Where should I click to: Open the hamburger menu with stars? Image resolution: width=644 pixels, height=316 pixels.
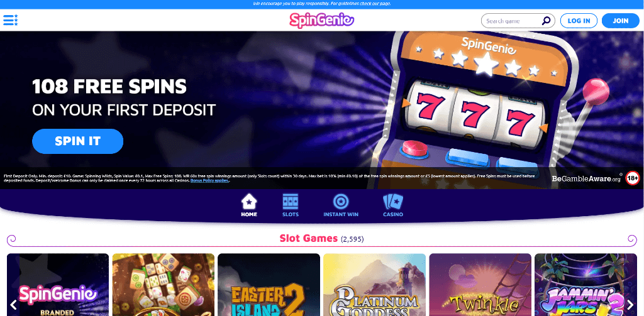pos(10,20)
